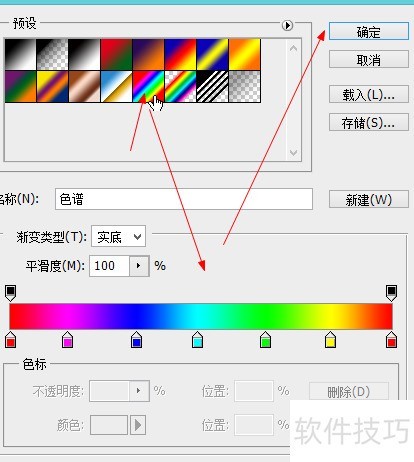414x462 pixels.
Task: Click the 载入(L) load button
Action: click(x=369, y=94)
